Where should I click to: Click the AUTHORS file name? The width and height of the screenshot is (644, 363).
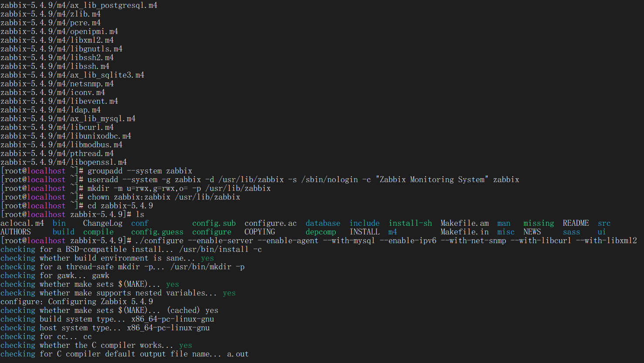(x=16, y=231)
